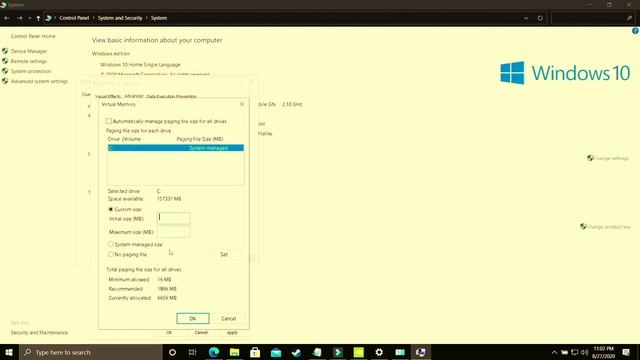Open Steam from the taskbar
Image resolution: width=640 pixels, height=360 pixels.
click(x=296, y=352)
